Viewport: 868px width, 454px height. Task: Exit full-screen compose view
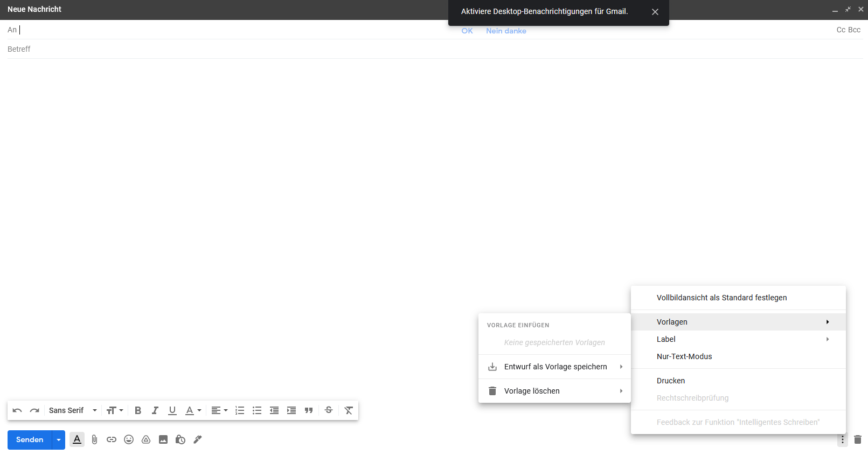pos(848,10)
